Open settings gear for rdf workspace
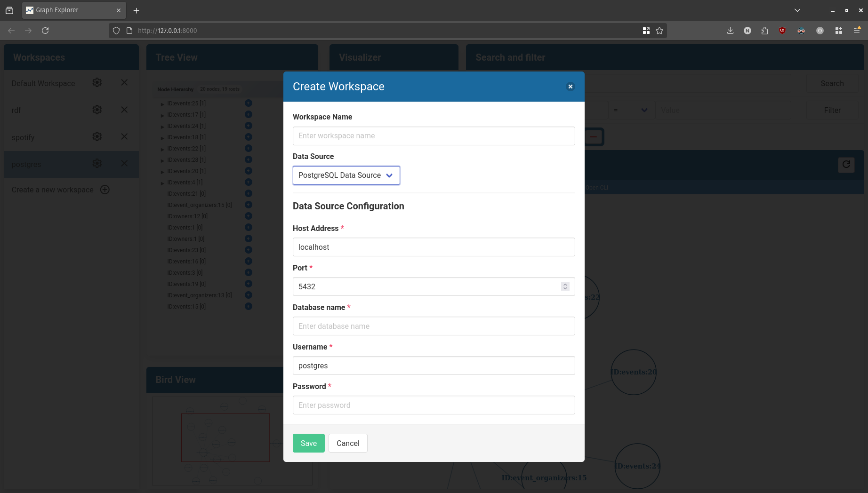The width and height of the screenshot is (868, 493). coord(97,110)
